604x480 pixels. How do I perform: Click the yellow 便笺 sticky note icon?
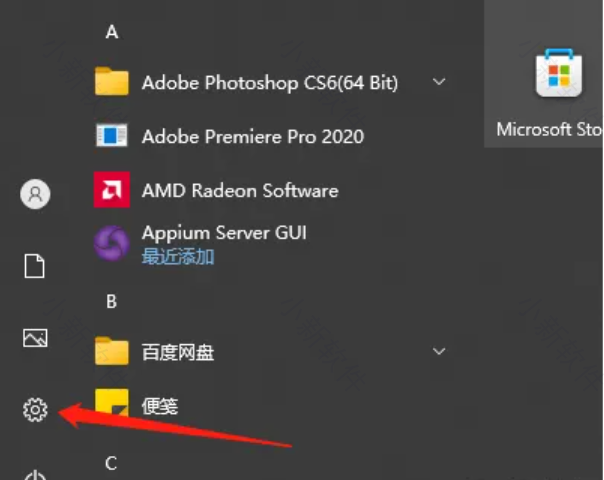pyautogui.click(x=112, y=405)
